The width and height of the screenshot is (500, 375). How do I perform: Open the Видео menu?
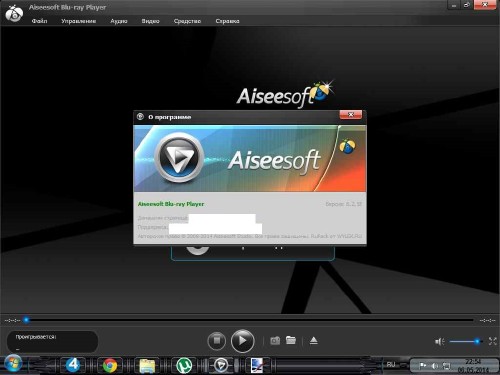pyautogui.click(x=150, y=21)
